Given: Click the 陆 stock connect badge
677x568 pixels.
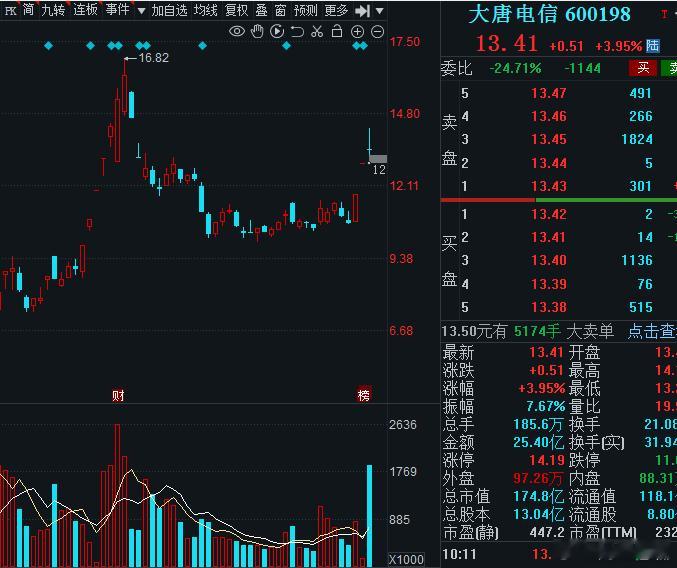Looking at the screenshot, I should pos(652,45).
